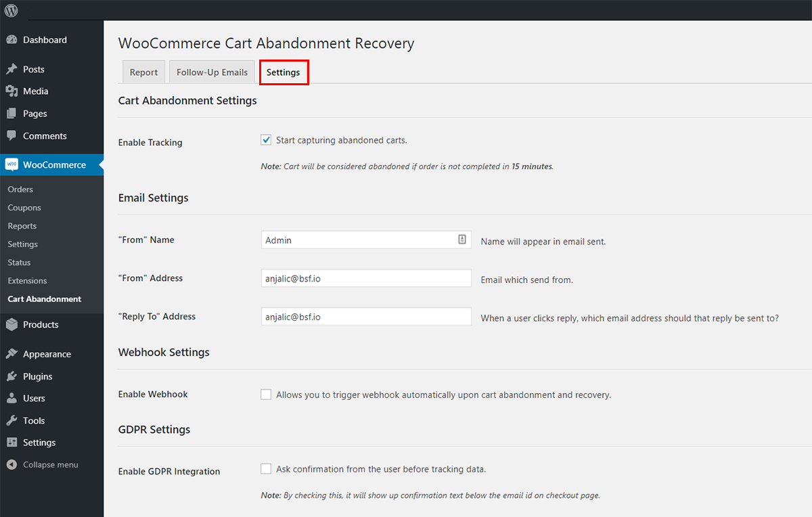The height and width of the screenshot is (517, 812).
Task: Open Dashboard from the admin menu
Action: pyautogui.click(x=51, y=40)
